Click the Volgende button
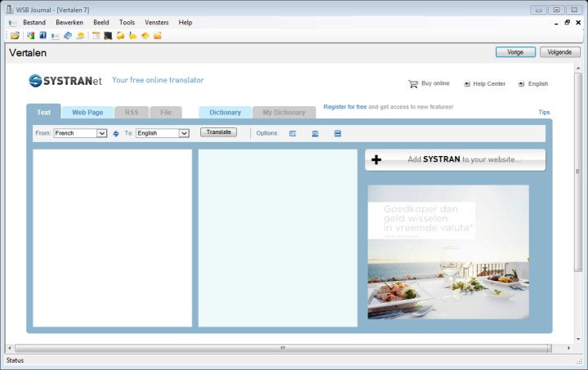The height and width of the screenshot is (370, 588). coord(559,52)
